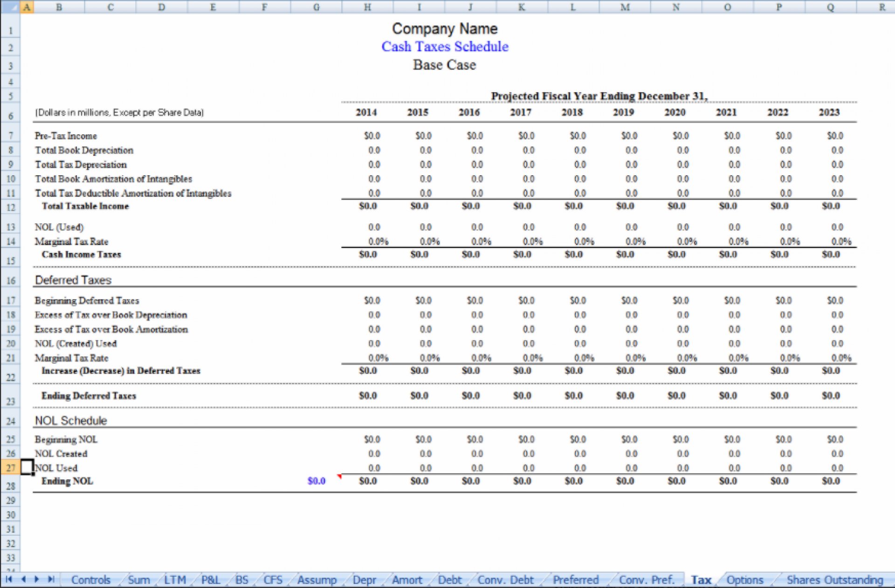Viewport: 895px width, 588px height.
Task: Select column H header
Action: [367, 7]
